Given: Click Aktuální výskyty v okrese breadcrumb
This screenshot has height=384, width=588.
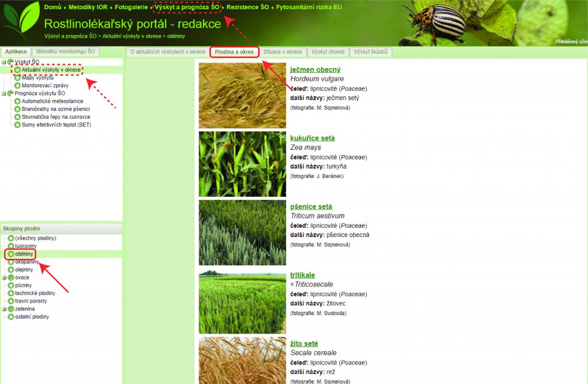Looking at the screenshot, I should coord(131,36).
